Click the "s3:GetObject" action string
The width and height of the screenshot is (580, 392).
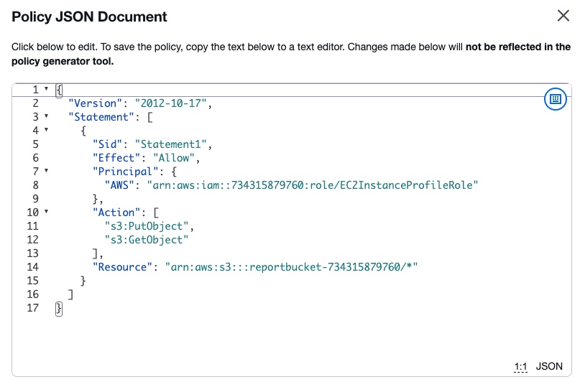coord(147,240)
